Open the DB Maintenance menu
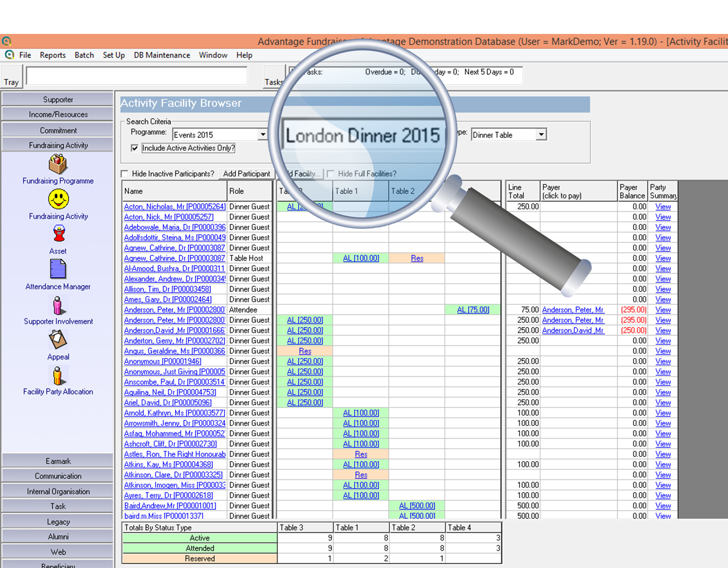 click(x=162, y=55)
